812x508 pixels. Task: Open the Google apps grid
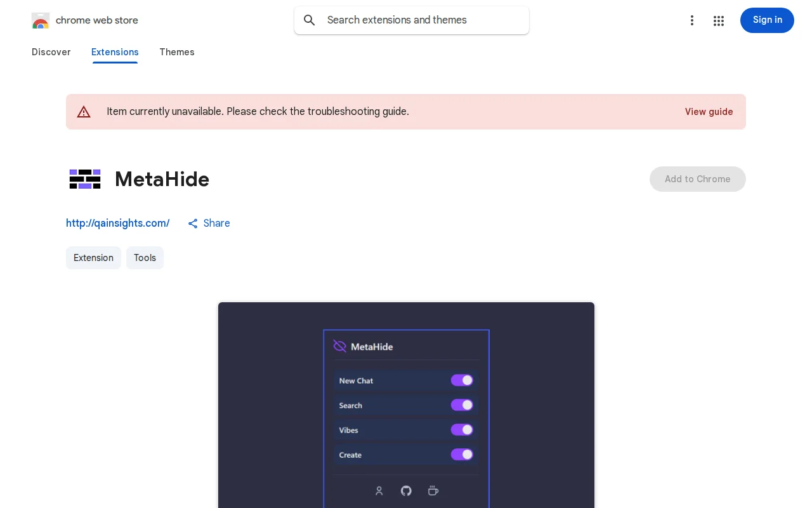pyautogui.click(x=719, y=20)
